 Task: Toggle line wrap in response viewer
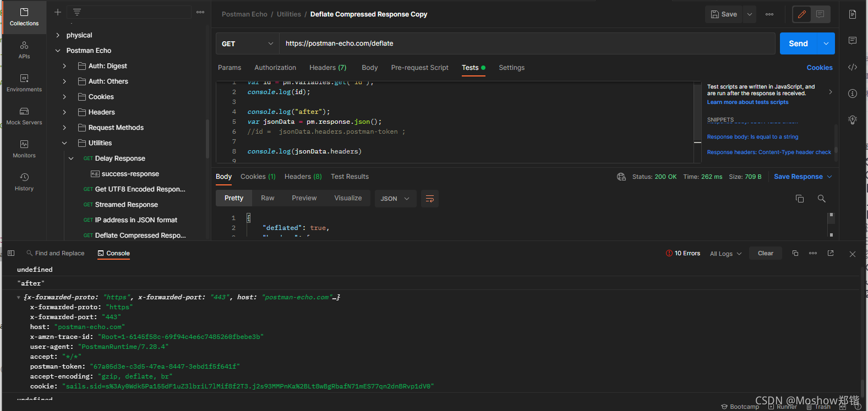[430, 199]
